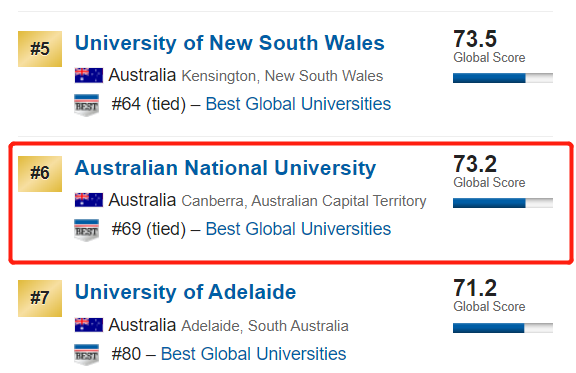Click Australian flag beside Kensington location
This screenshot has width=576, height=373.
[x=89, y=75]
